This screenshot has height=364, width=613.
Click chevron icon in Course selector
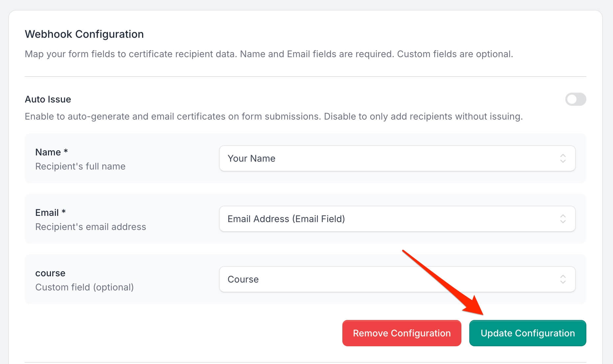tap(563, 279)
